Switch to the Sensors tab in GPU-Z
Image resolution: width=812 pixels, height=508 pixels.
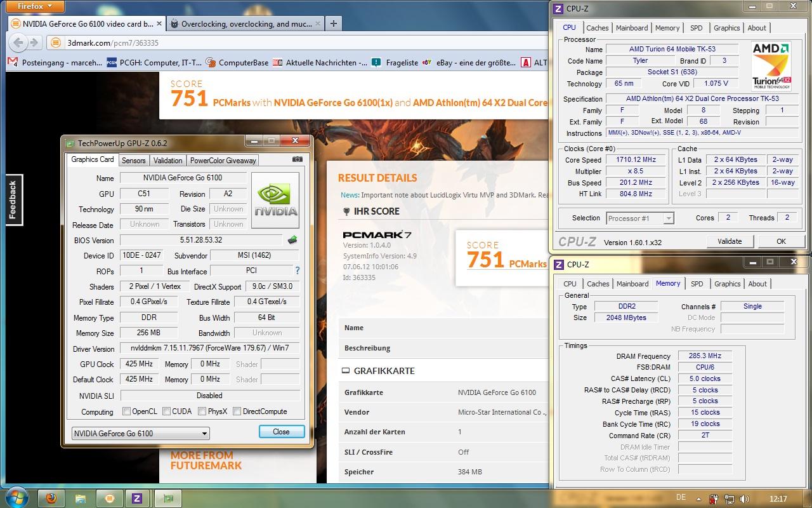[133, 161]
